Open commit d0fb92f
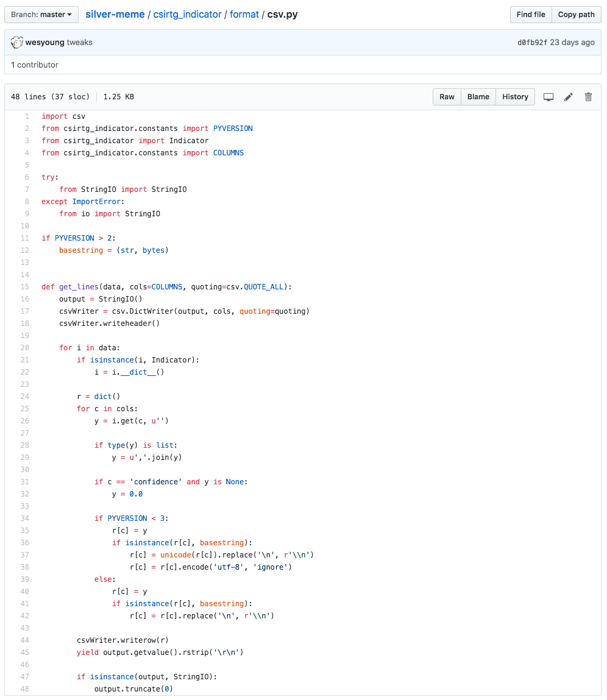The image size is (607, 700). click(532, 43)
